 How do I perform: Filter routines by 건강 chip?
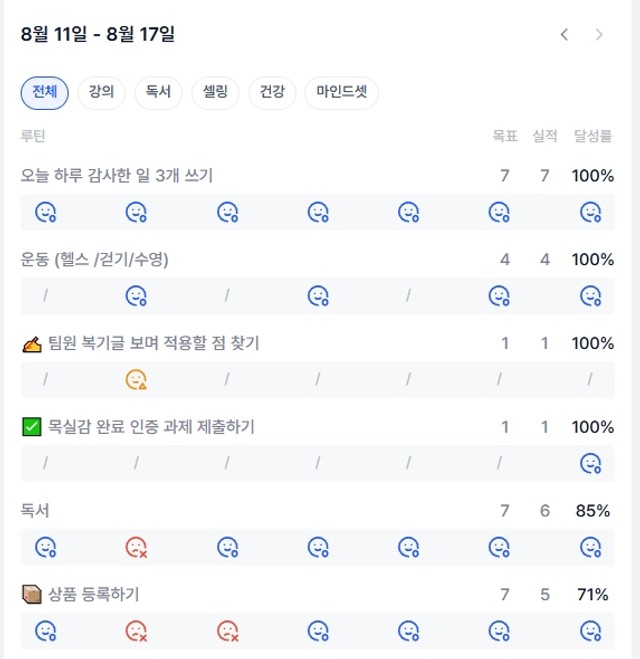click(272, 92)
